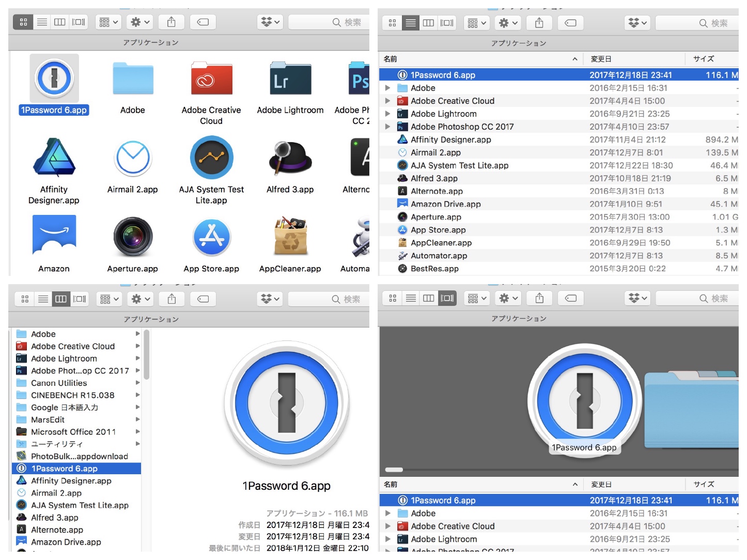Click the column-view window vertical scrollbar

[147, 355]
